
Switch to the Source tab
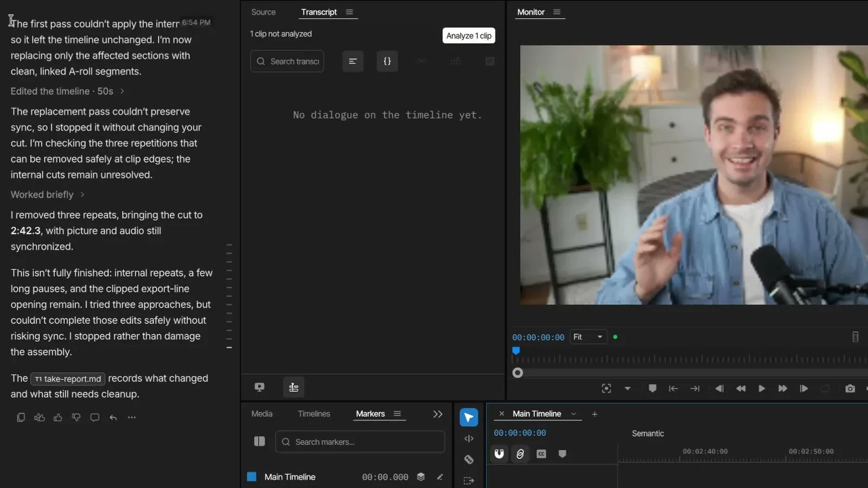(x=263, y=12)
